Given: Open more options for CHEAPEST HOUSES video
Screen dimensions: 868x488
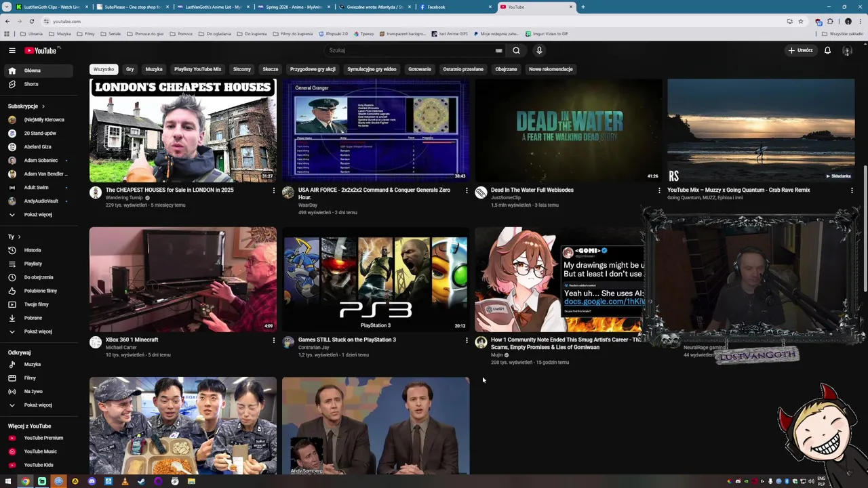Looking at the screenshot, I should (274, 191).
